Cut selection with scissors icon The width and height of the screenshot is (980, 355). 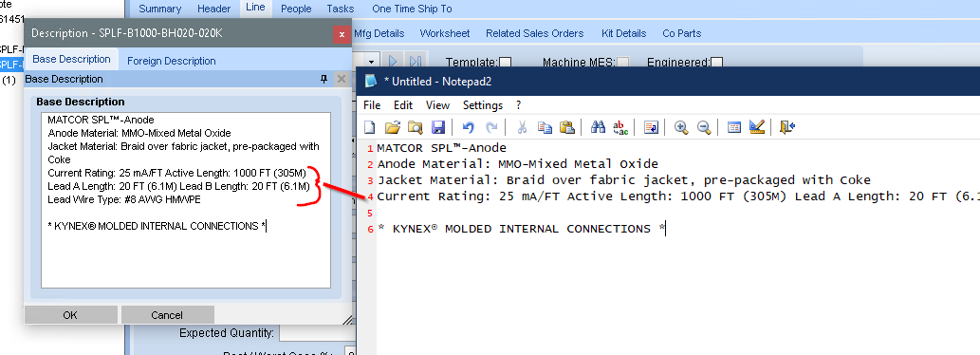click(x=522, y=127)
